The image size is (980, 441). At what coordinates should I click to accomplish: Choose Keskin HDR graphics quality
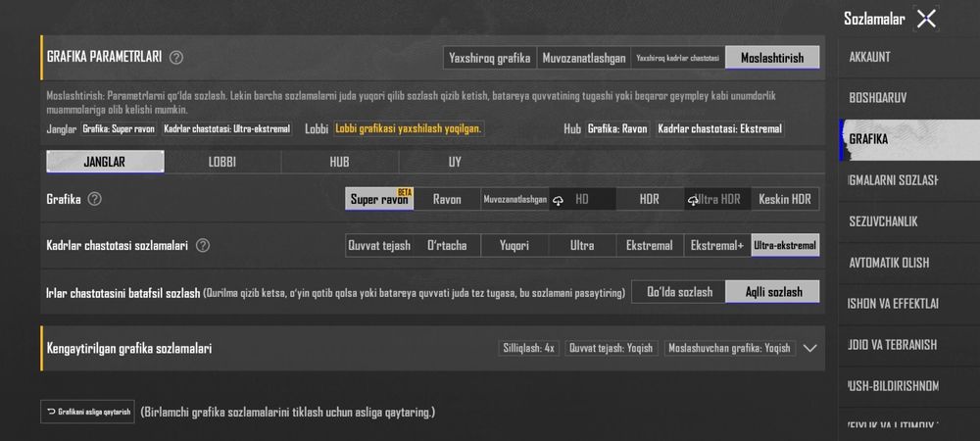785,199
